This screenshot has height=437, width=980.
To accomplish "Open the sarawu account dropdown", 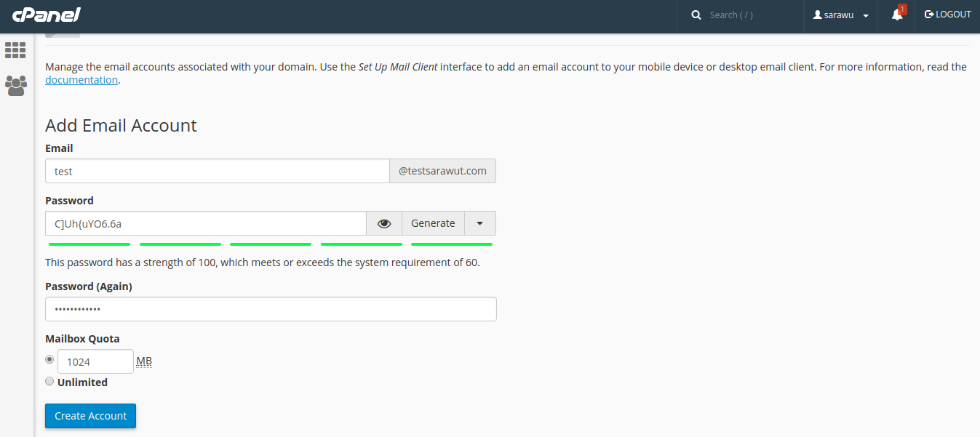I will pos(866,16).
